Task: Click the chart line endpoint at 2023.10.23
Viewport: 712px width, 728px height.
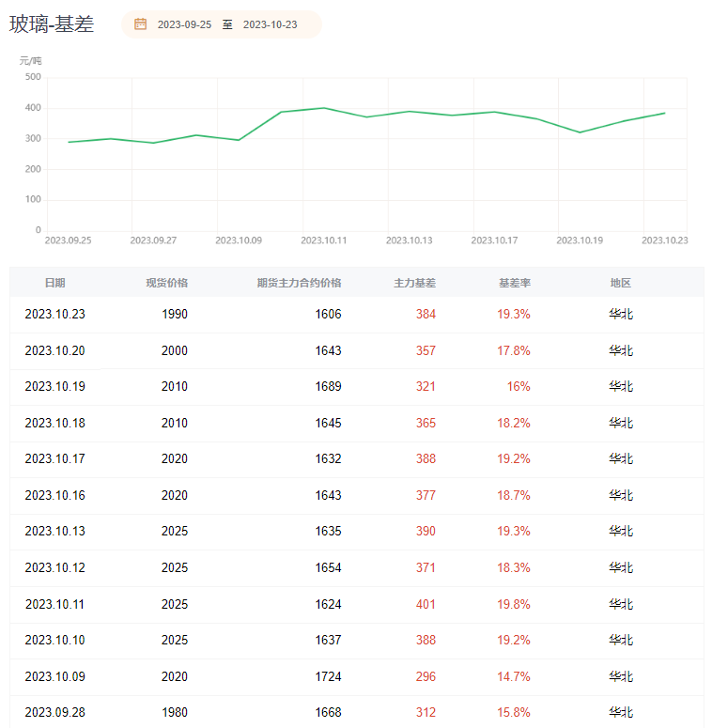Action: 665,113
